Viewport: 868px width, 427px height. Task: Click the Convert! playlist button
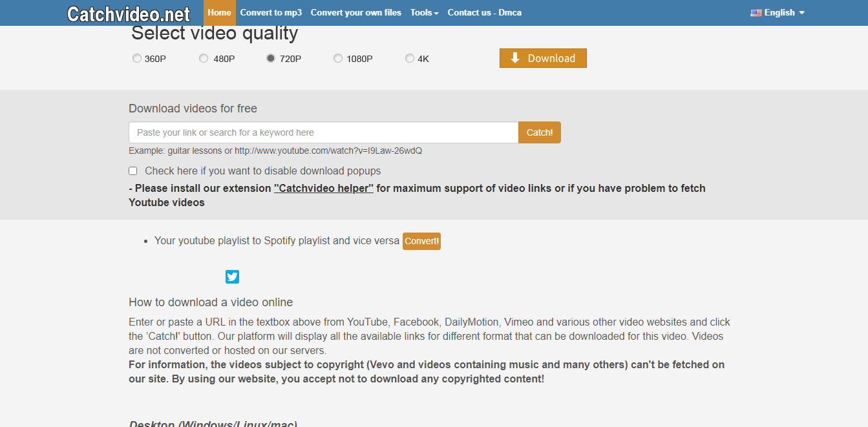(421, 242)
